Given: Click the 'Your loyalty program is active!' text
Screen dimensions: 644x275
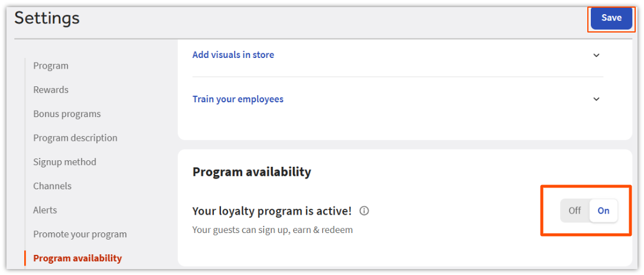Looking at the screenshot, I should [272, 211].
